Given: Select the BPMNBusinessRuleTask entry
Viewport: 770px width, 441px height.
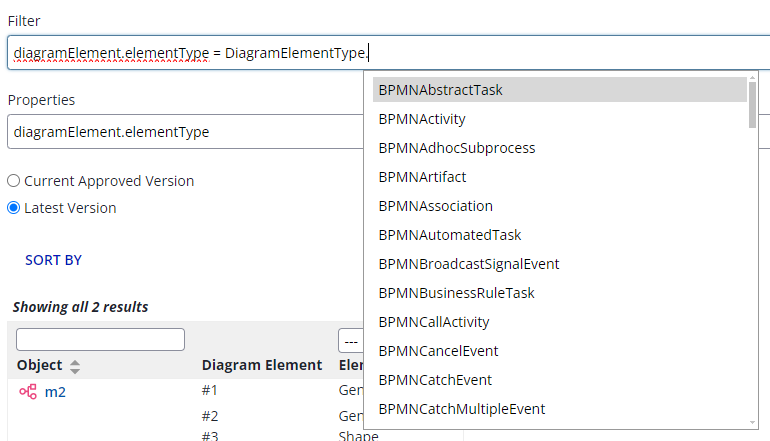Looking at the screenshot, I should pos(456,293).
